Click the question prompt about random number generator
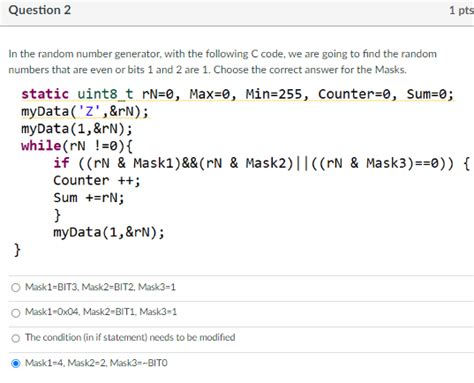Image resolution: width=474 pixels, height=383 pixels. pyautogui.click(x=222, y=62)
